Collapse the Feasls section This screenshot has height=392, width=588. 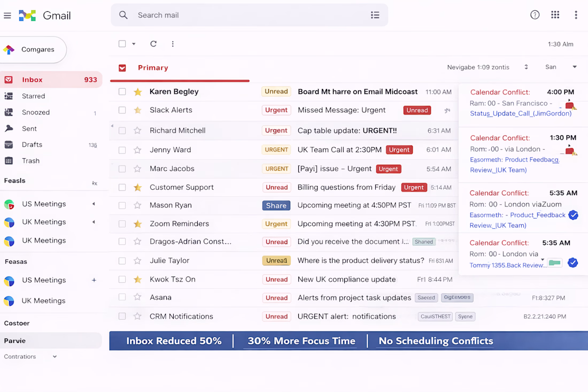tap(95, 183)
